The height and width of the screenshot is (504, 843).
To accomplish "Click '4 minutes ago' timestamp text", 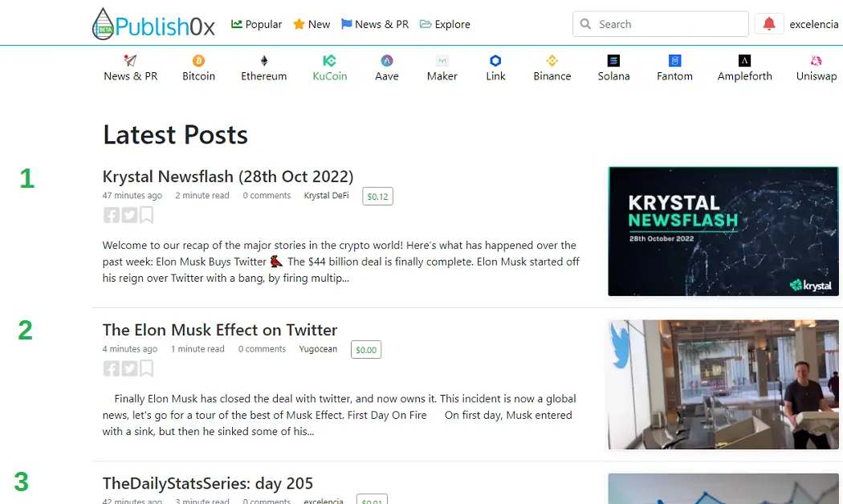I will click(x=130, y=349).
